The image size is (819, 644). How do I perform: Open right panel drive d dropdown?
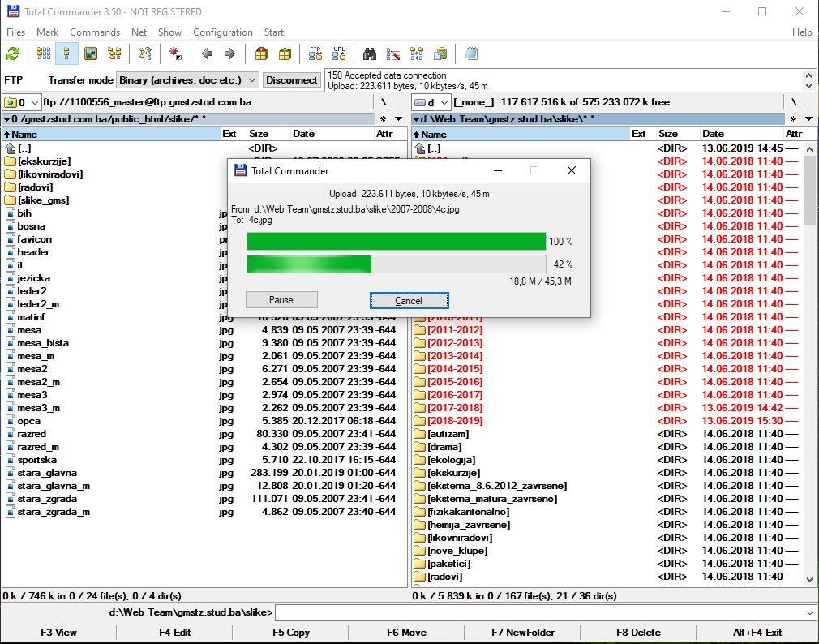431,102
